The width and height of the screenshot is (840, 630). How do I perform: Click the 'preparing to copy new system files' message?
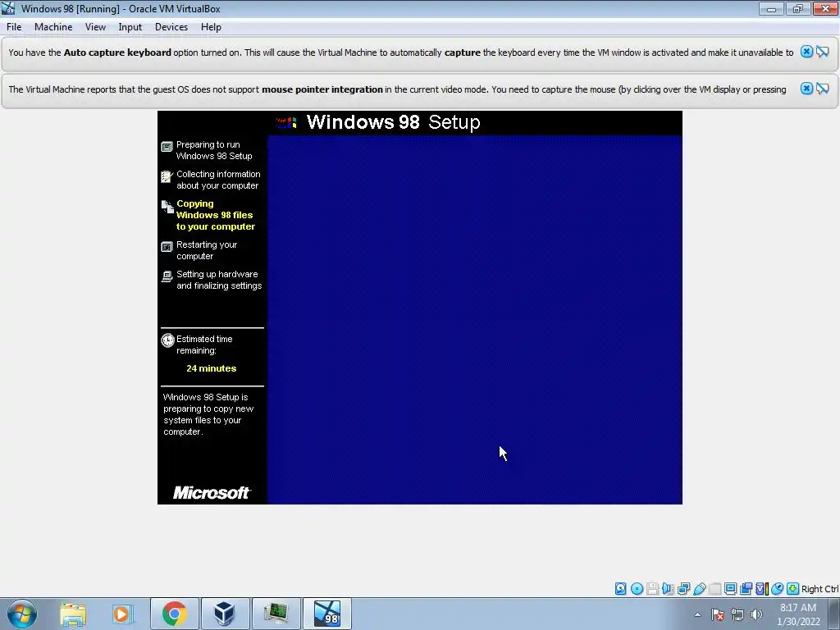[208, 414]
